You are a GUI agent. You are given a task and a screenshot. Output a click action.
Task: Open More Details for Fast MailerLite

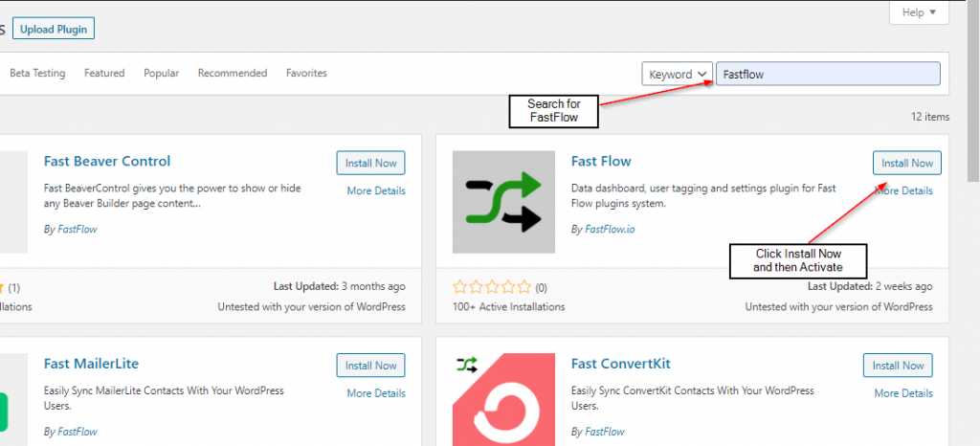(376, 393)
